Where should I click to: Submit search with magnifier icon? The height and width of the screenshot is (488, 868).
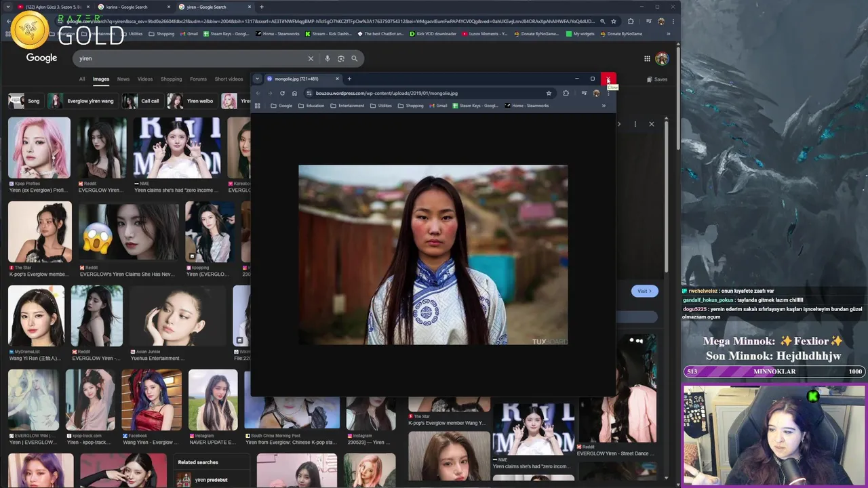click(354, 58)
